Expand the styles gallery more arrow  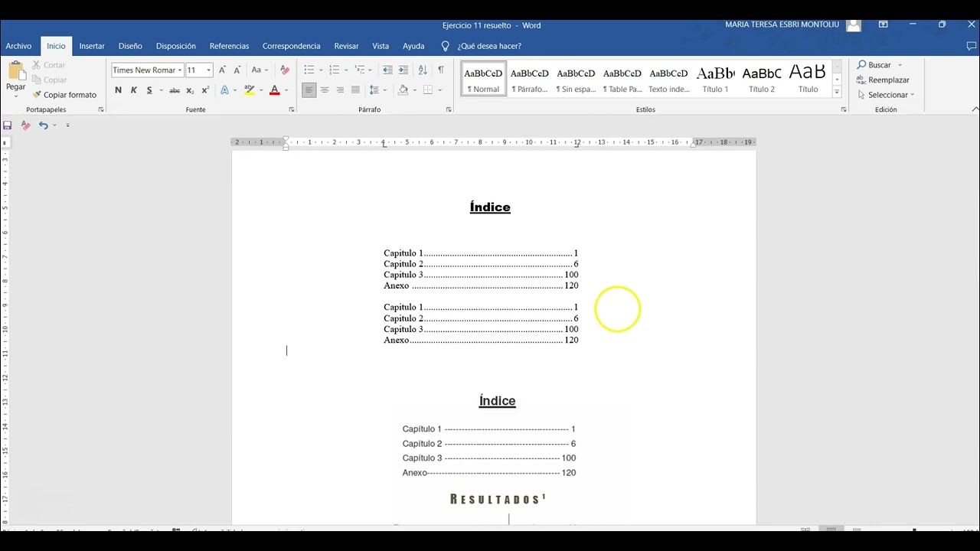pos(837,93)
